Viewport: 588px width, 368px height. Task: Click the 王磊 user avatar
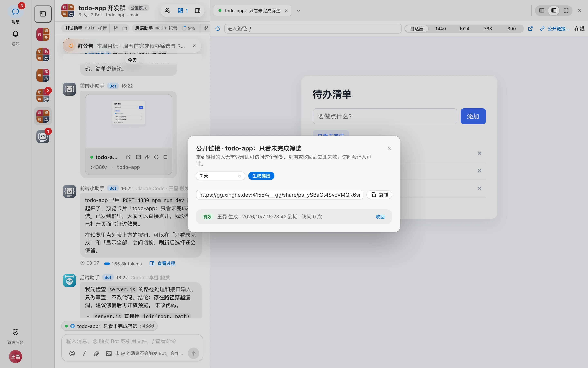(15, 357)
